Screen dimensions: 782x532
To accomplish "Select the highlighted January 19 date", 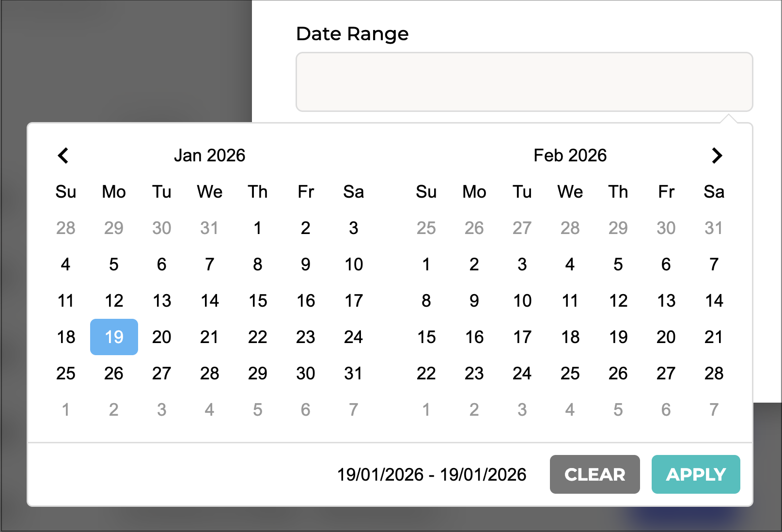I will [x=114, y=337].
